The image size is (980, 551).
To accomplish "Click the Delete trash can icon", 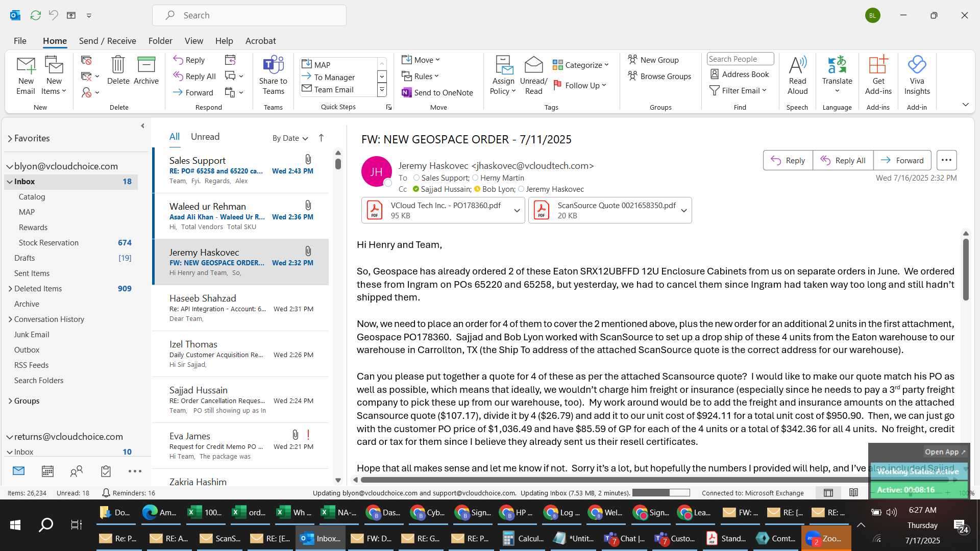I will pos(118,65).
